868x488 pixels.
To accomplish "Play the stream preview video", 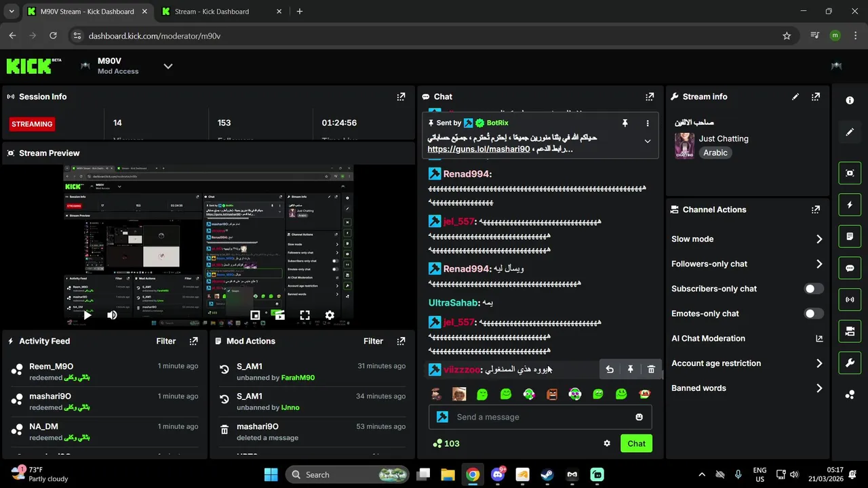I will click(87, 315).
